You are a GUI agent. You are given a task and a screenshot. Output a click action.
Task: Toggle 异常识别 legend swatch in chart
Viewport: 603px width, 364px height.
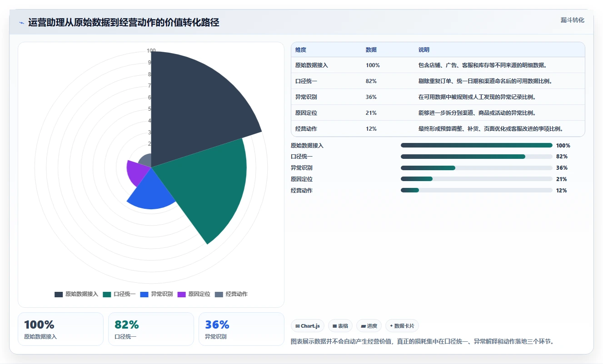coord(145,294)
